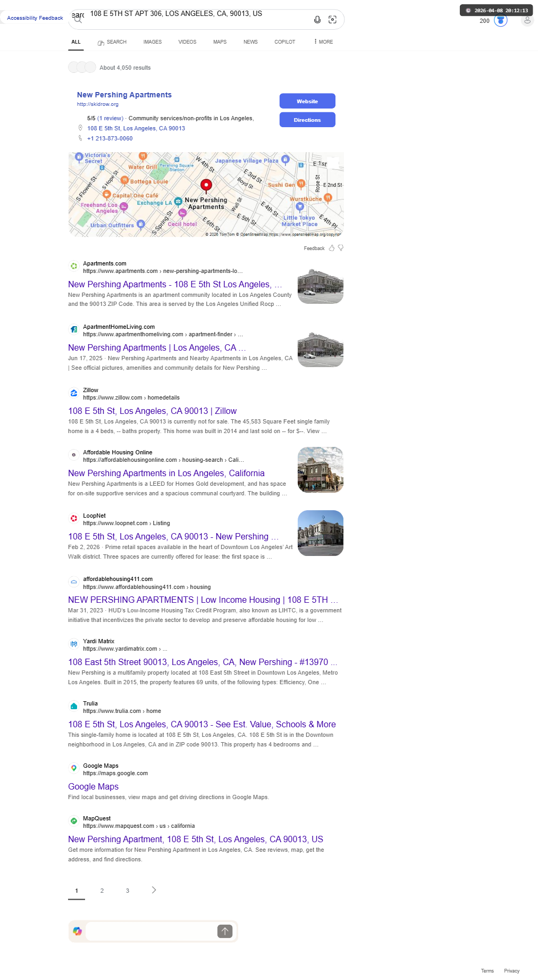
Task: Open New Pershing Apartments title link
Action: [124, 95]
